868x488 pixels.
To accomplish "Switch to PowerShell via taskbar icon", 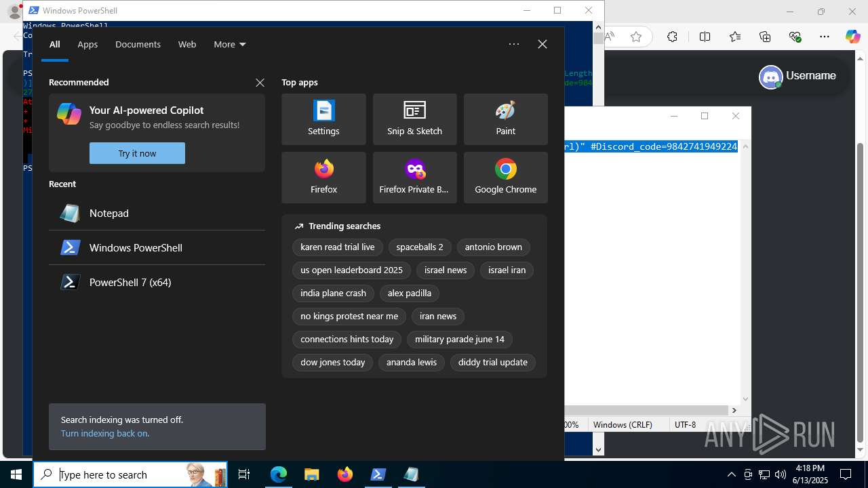I will [378, 474].
